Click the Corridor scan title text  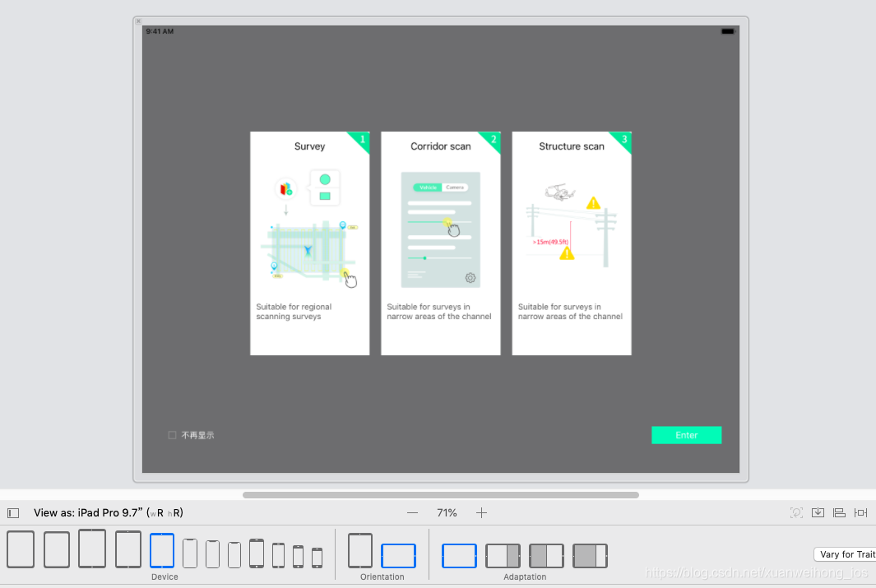441,146
